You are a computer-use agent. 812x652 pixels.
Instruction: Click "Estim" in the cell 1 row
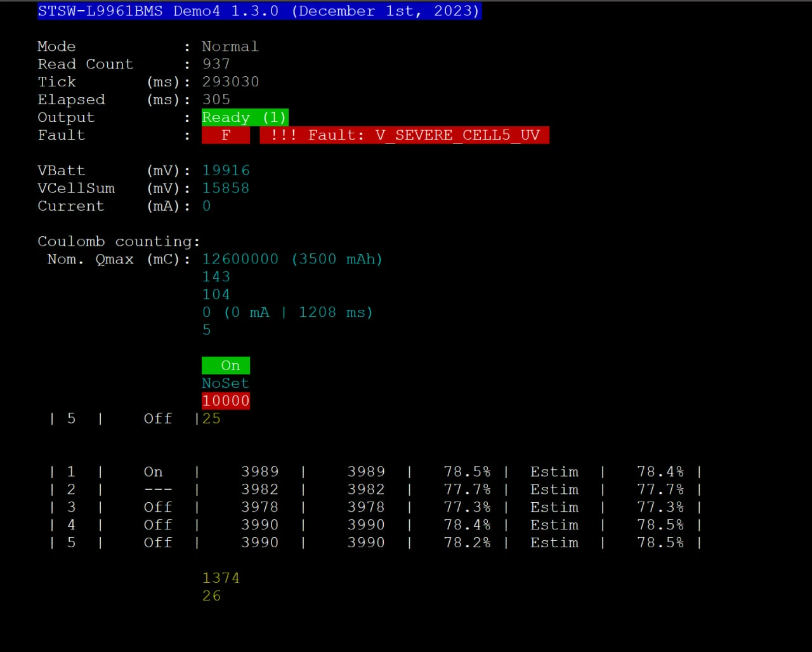point(554,472)
